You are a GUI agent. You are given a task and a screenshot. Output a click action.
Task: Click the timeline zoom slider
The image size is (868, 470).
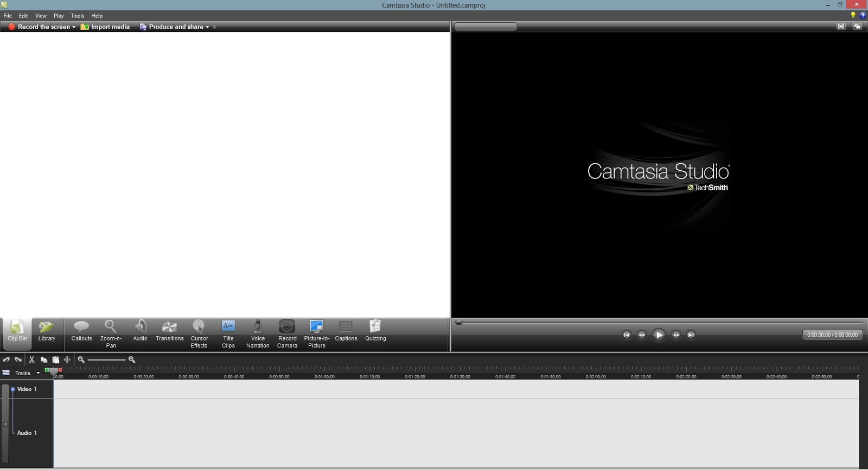(x=107, y=359)
